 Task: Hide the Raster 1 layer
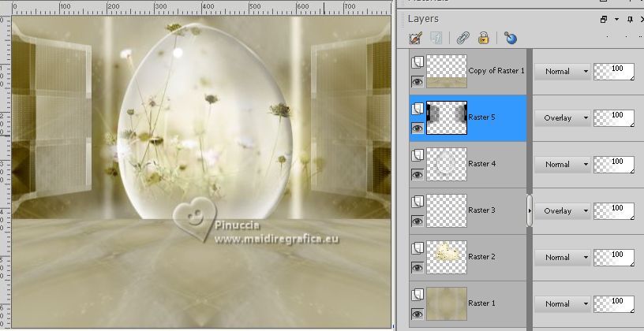tap(417, 314)
